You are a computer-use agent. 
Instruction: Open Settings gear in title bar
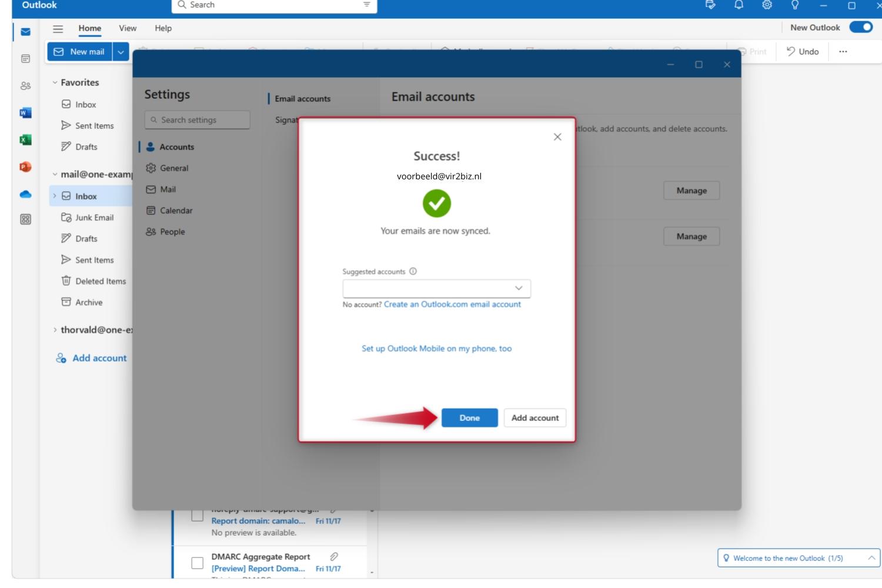(767, 5)
